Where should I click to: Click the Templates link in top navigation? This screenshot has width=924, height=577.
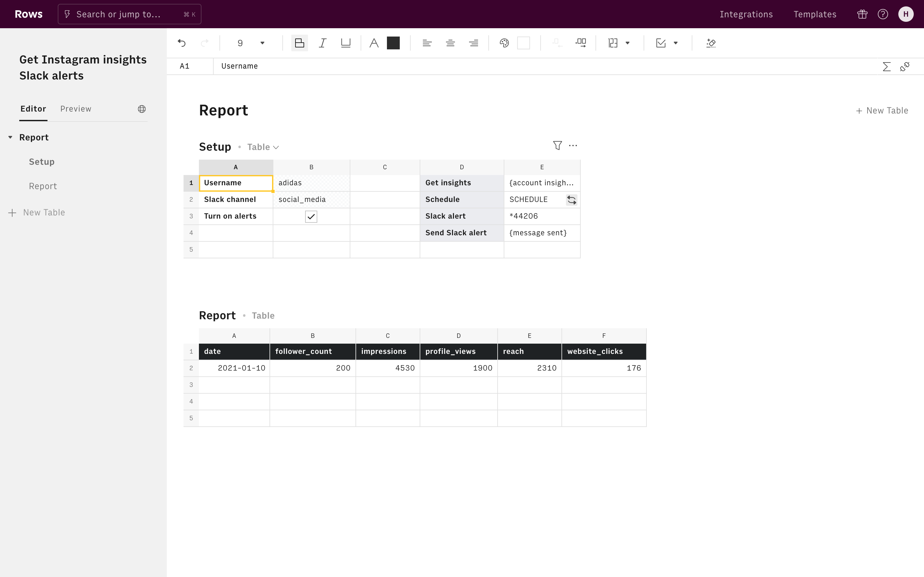[815, 14]
